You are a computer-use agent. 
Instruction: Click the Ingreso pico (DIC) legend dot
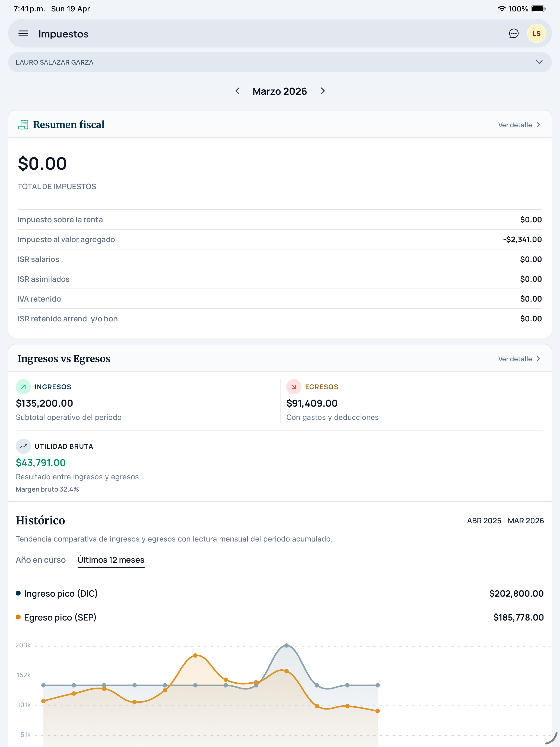[x=18, y=593]
